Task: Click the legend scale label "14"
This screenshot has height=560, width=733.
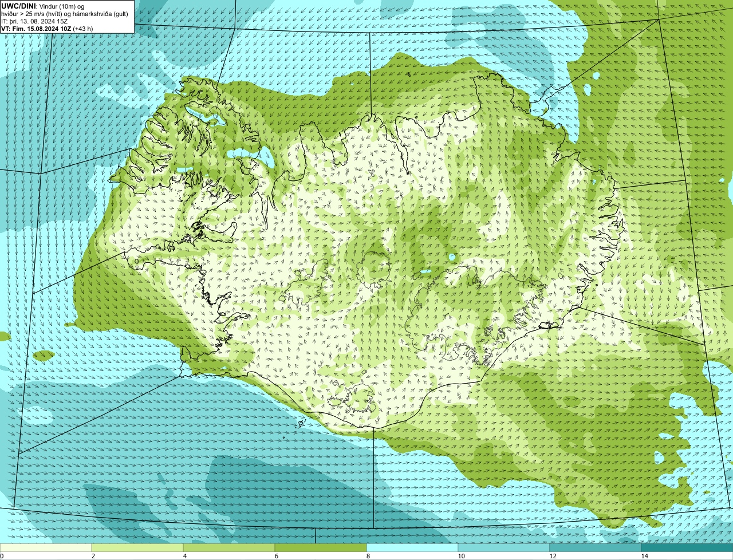Action: click(644, 556)
